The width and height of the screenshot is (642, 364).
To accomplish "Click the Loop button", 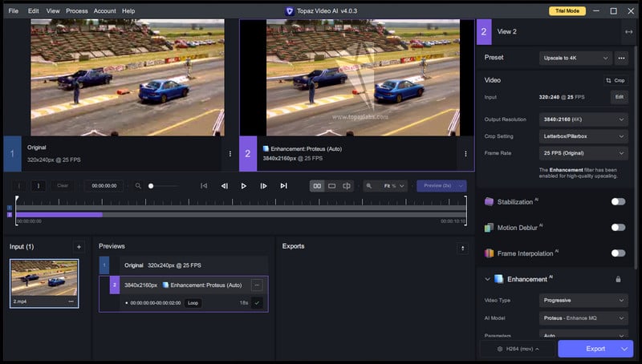I will 193,303.
